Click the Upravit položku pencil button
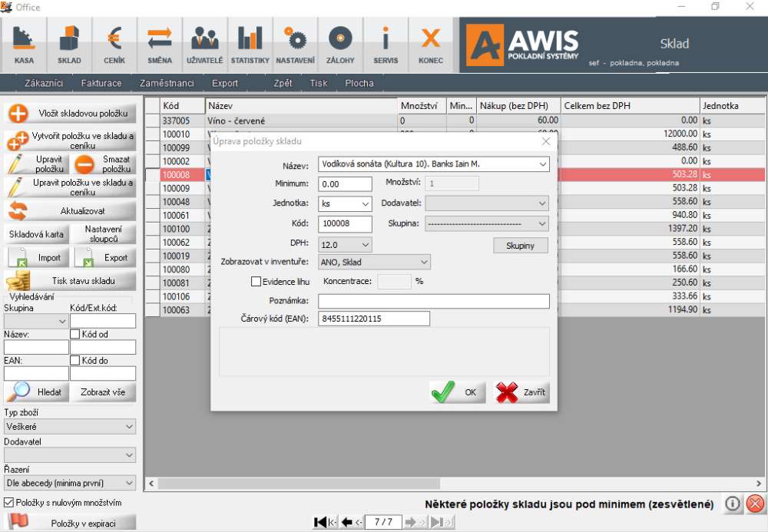This screenshot has height=532, width=768. [x=37, y=164]
